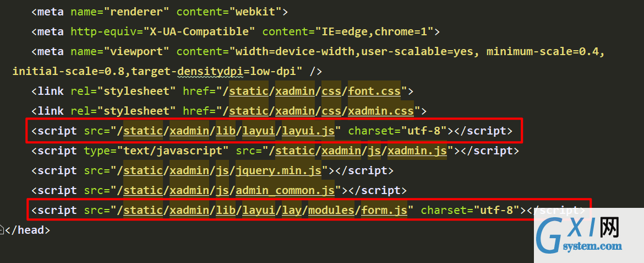644x263 pixels.
Task: Click the xadmin folder segment on the jquery.min.js line
Action: click(189, 170)
